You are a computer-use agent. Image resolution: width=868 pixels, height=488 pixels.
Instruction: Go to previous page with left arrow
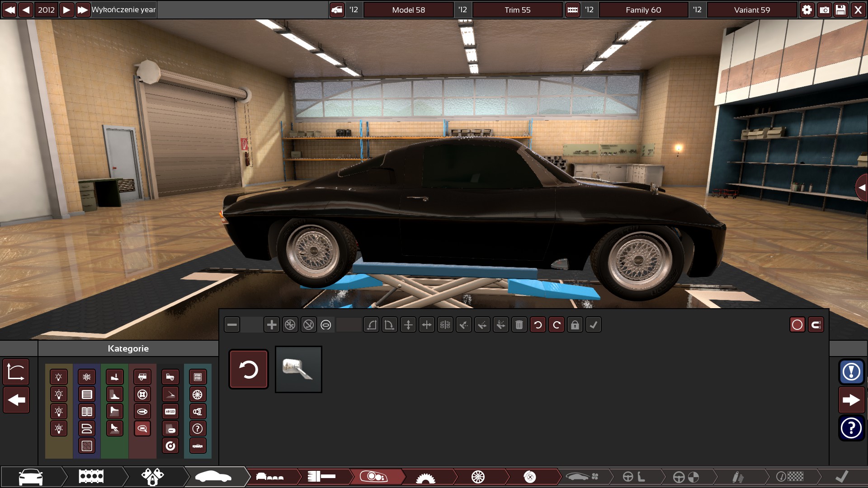click(16, 400)
